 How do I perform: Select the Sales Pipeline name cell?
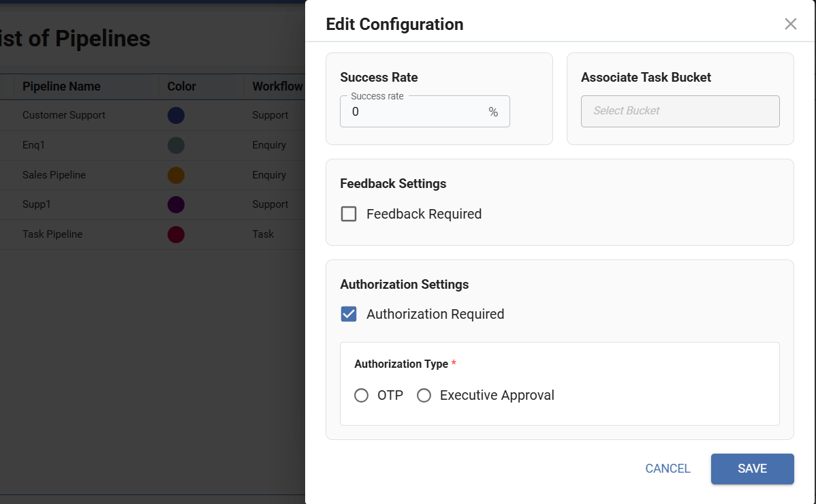(54, 175)
